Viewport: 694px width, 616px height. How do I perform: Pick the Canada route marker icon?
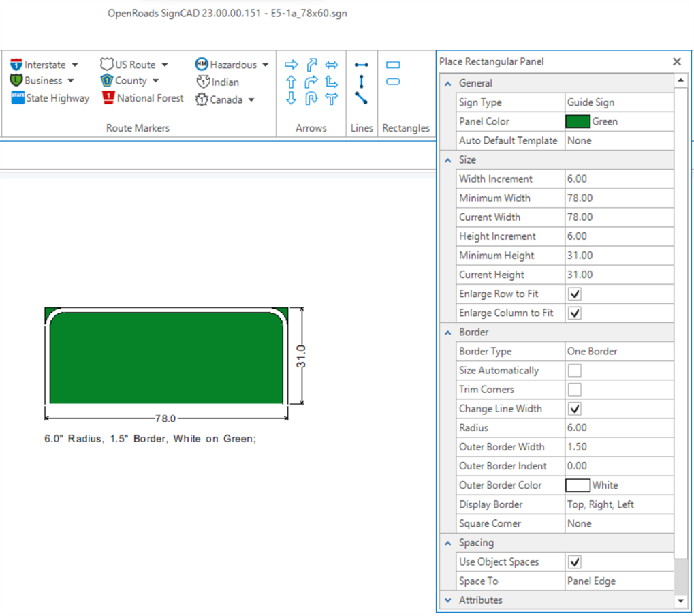(x=202, y=99)
